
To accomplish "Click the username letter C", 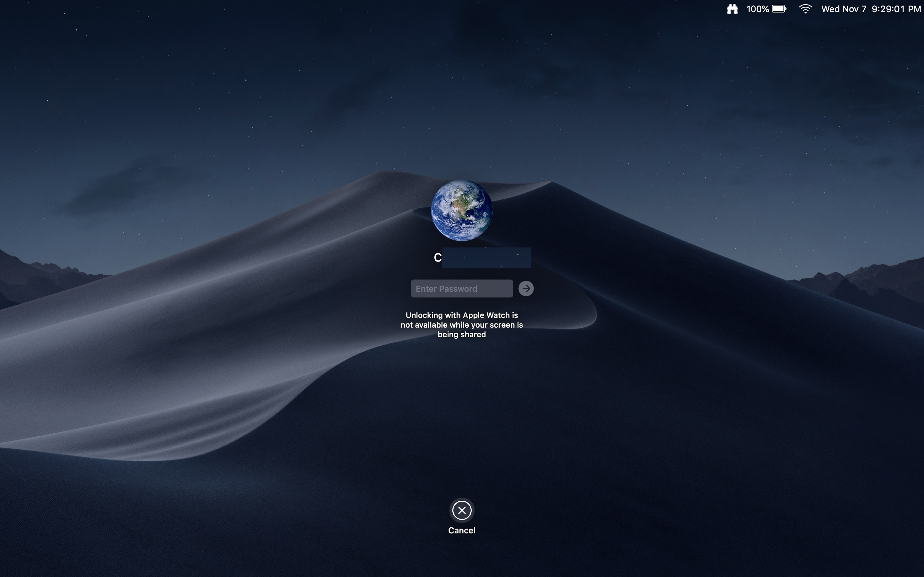I will [x=438, y=258].
